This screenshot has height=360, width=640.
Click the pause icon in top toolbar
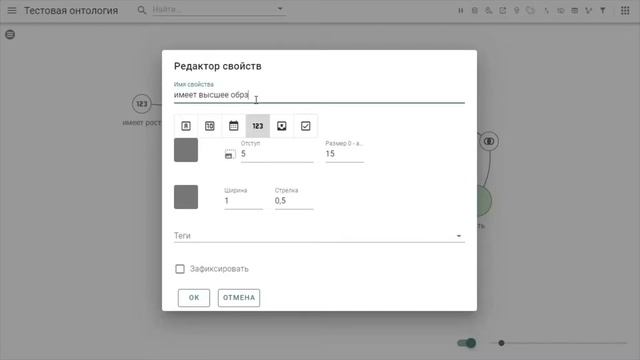click(x=460, y=11)
